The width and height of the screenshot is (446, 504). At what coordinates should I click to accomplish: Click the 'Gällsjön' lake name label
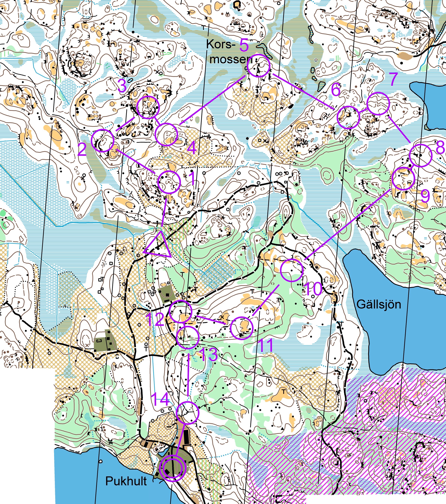point(379,304)
